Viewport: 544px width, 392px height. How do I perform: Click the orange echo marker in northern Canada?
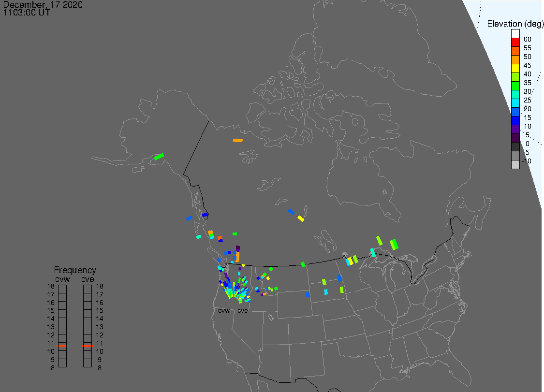pyautogui.click(x=237, y=140)
